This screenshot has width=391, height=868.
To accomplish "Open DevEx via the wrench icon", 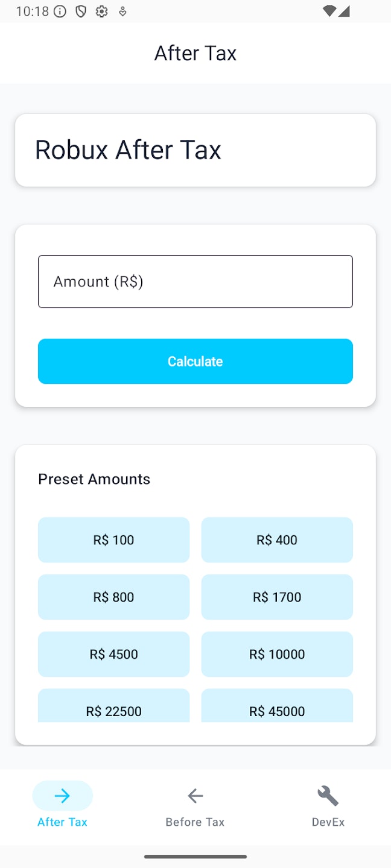I will (x=328, y=796).
